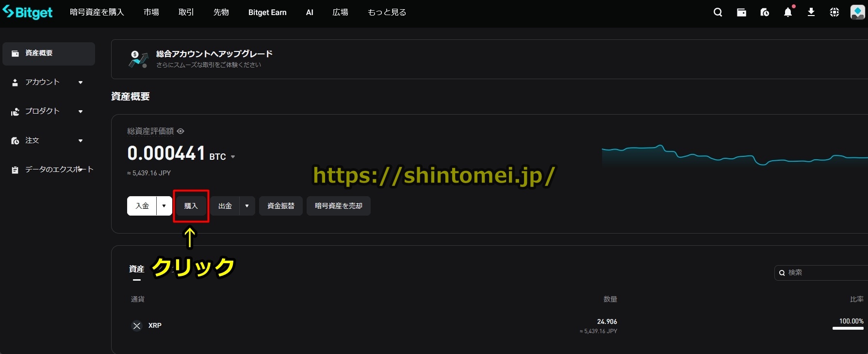Screen dimensions: 868x354
Task: Click the 100.00% ratio value
Action: pyautogui.click(x=852, y=321)
